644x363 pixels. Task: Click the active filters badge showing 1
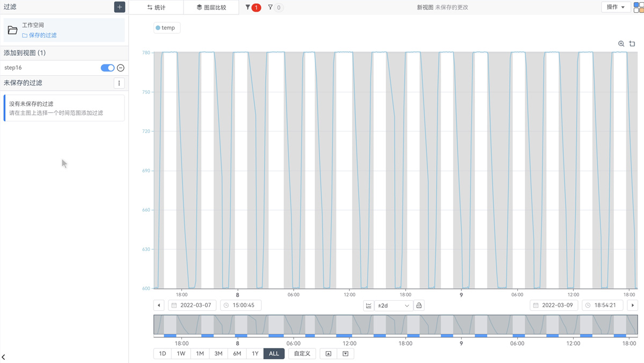(253, 8)
